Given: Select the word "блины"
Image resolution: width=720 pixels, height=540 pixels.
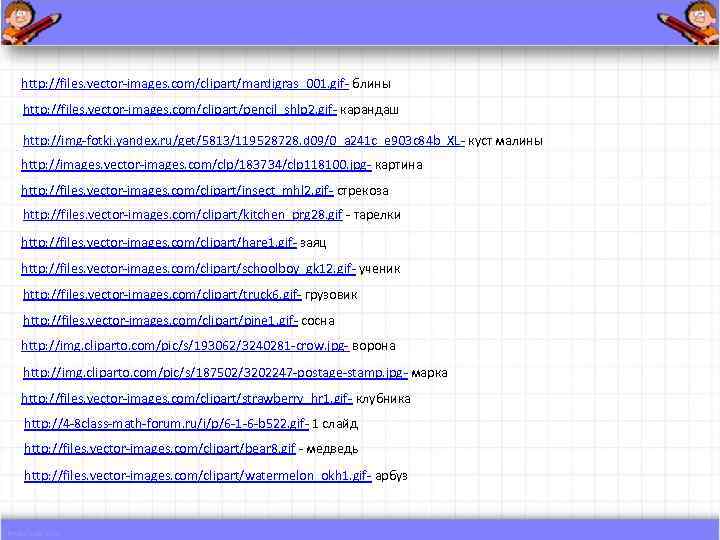Looking at the screenshot, I should pos(371,84).
